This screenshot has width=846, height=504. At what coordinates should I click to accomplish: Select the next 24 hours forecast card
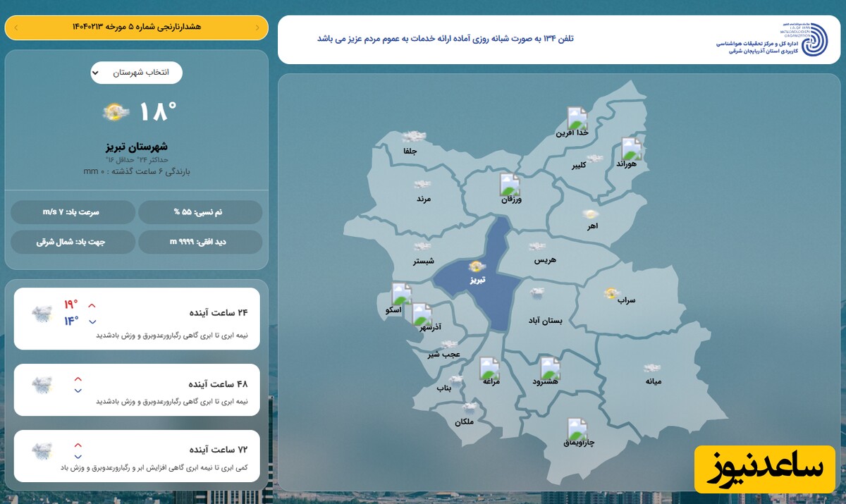pos(137,319)
